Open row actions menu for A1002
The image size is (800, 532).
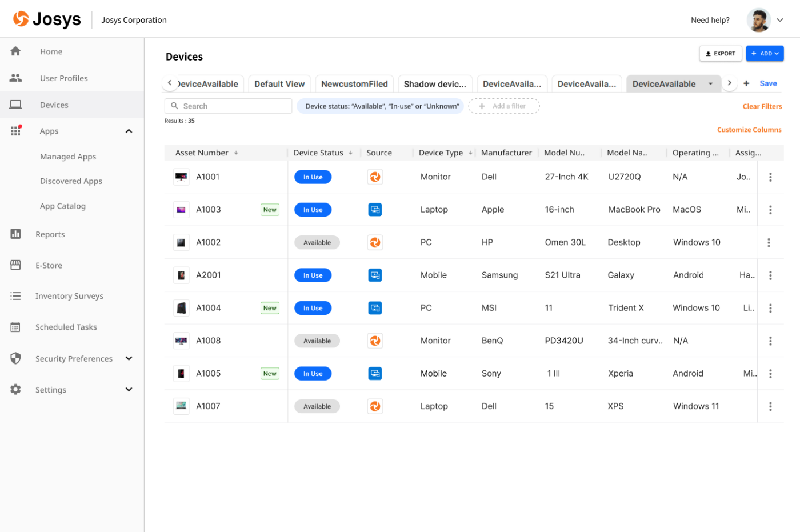(769, 242)
